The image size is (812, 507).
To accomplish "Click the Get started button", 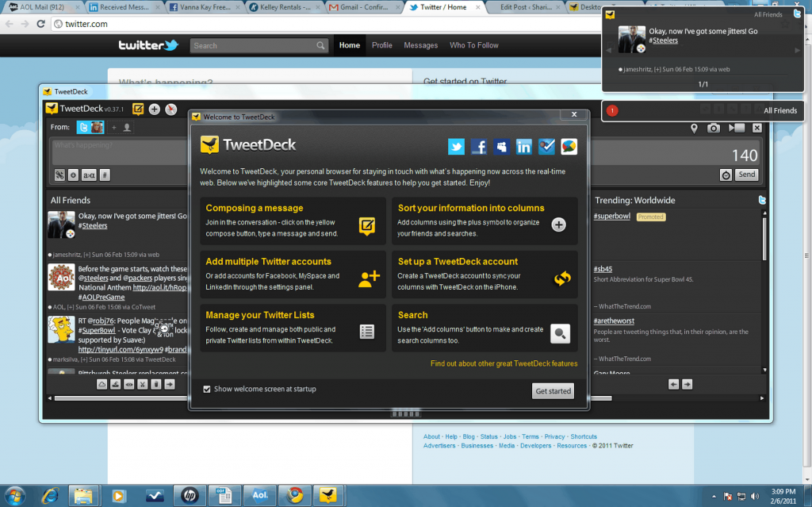I will click(553, 391).
